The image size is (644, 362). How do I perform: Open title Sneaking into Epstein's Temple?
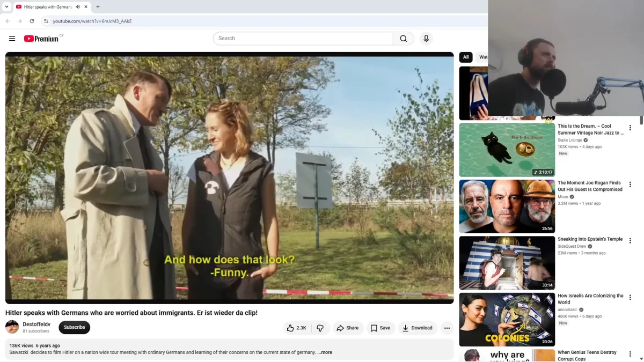point(590,239)
